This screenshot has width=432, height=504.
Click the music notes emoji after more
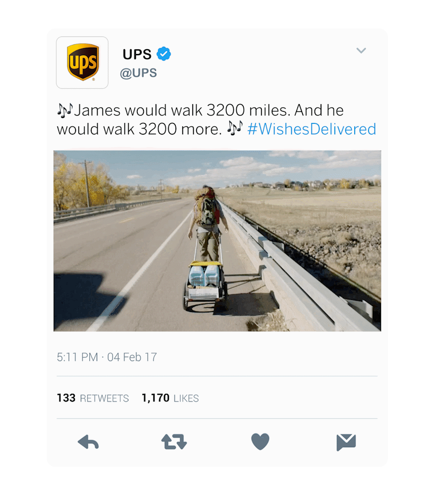click(x=235, y=128)
